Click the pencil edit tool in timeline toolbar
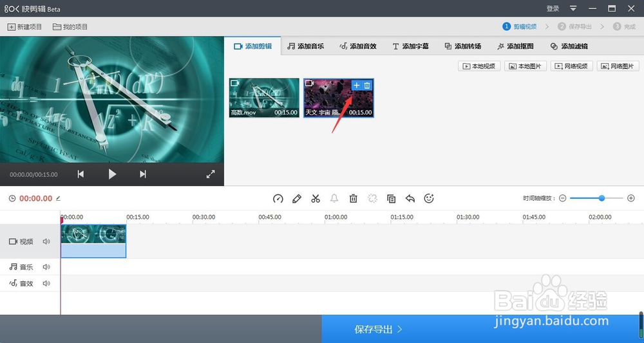644x343 pixels. pyautogui.click(x=296, y=199)
